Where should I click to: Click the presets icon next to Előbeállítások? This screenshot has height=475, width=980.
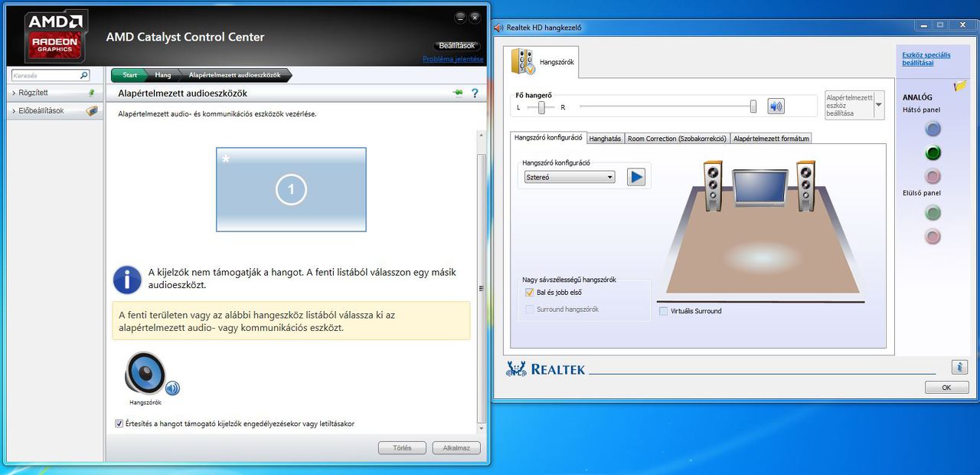tap(92, 110)
